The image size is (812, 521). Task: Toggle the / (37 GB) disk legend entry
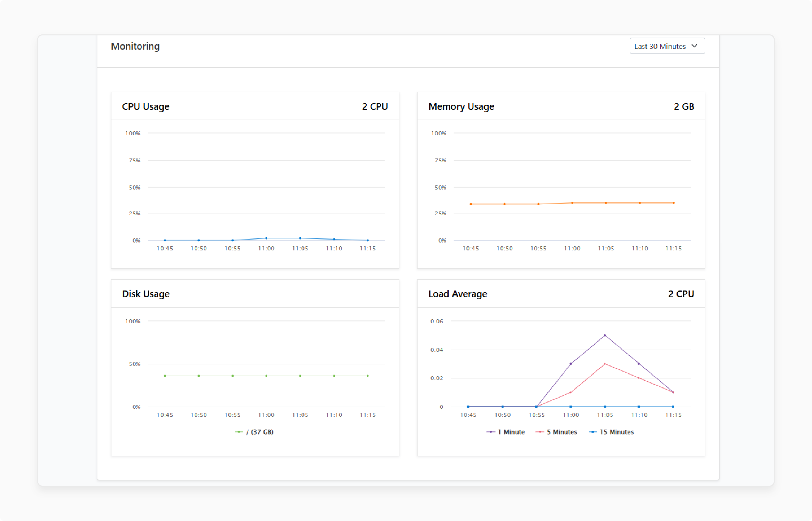click(x=254, y=432)
